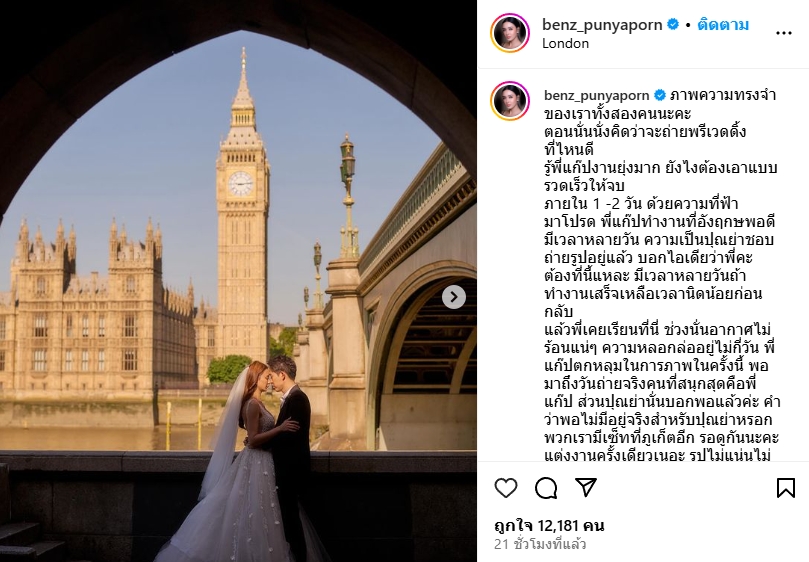Click the ติดตาม follow button
Screen dimensions: 809x562
[x=723, y=25]
